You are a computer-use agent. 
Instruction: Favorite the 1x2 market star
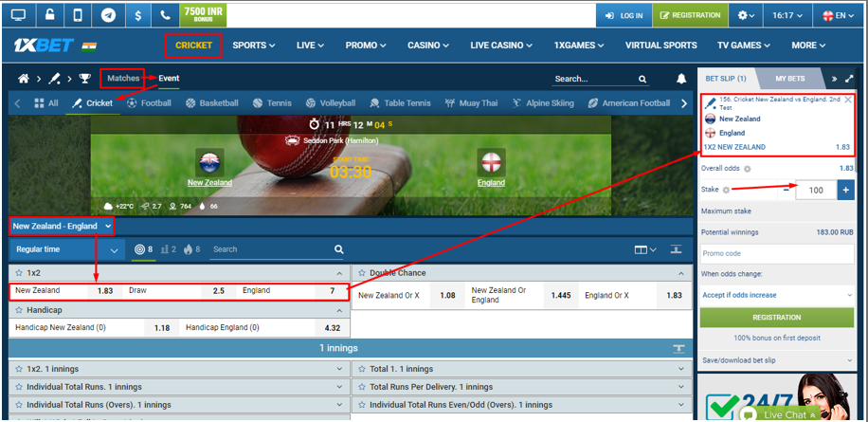tap(19, 273)
